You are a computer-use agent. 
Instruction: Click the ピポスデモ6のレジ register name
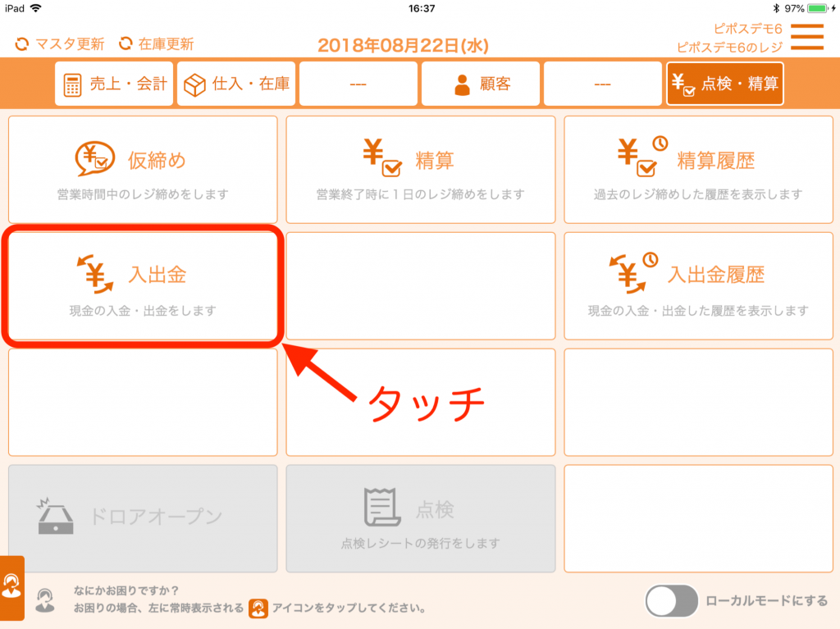729,47
